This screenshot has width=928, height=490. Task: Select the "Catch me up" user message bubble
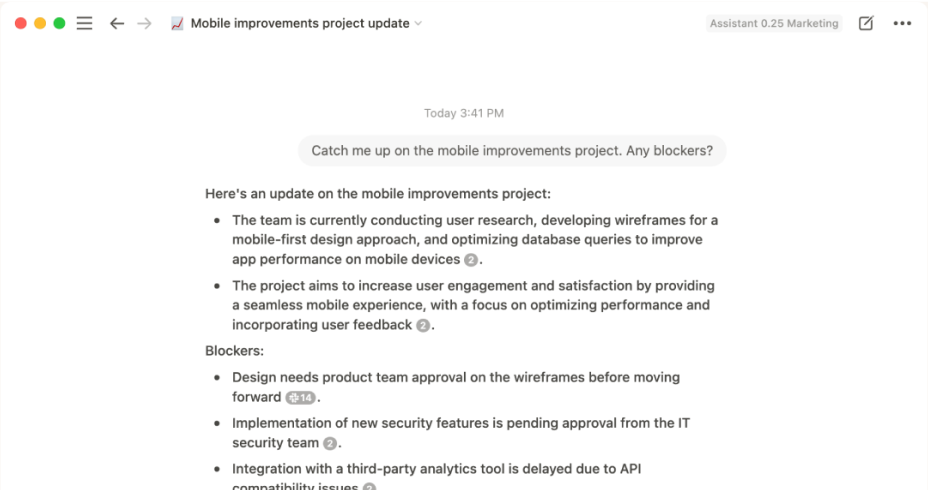[x=512, y=151]
